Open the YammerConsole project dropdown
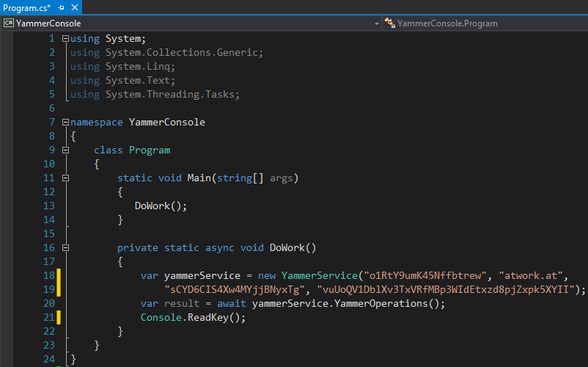This screenshot has height=367, width=588. click(x=377, y=23)
